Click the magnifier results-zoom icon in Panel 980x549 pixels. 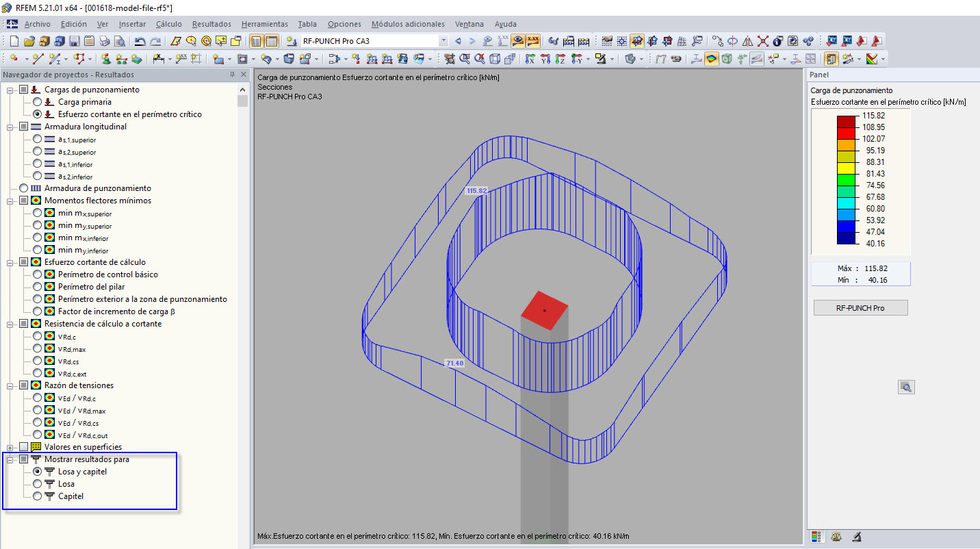906,387
